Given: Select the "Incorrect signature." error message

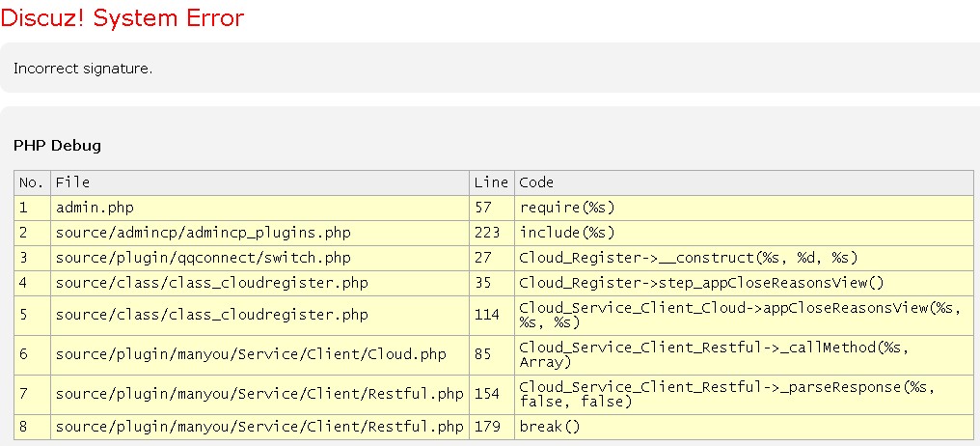Looking at the screenshot, I should [83, 69].
